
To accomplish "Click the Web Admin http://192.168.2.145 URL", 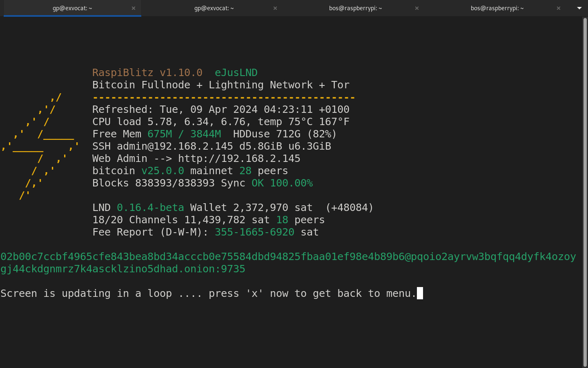I will (x=239, y=159).
